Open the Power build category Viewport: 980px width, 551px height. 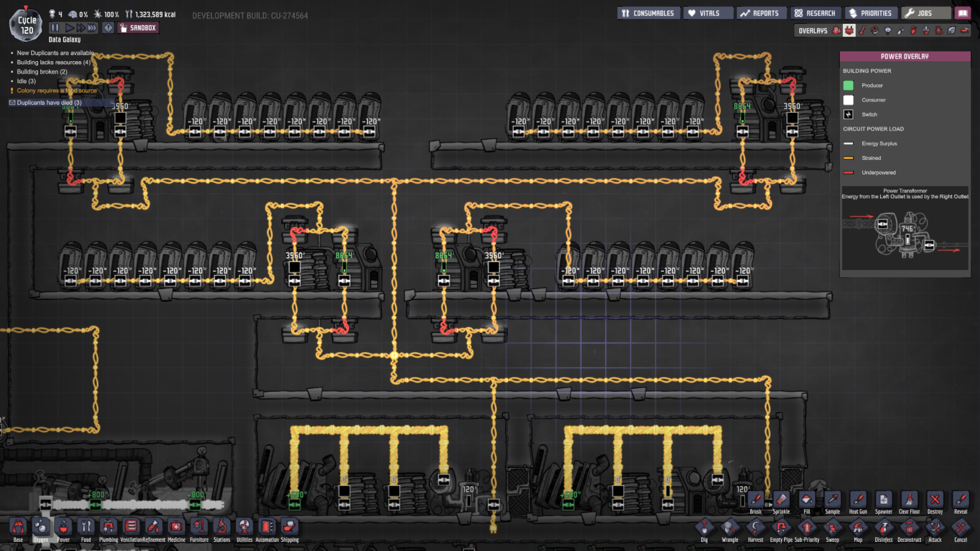coord(63,527)
